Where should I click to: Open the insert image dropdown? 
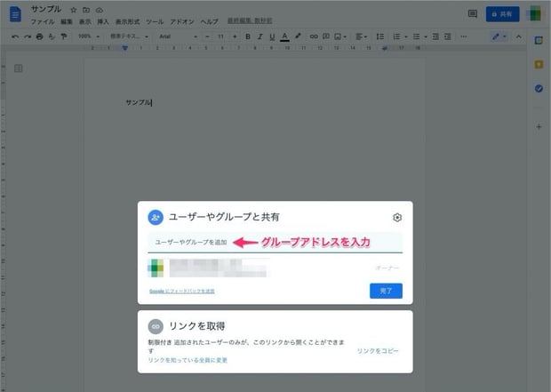[x=340, y=36]
